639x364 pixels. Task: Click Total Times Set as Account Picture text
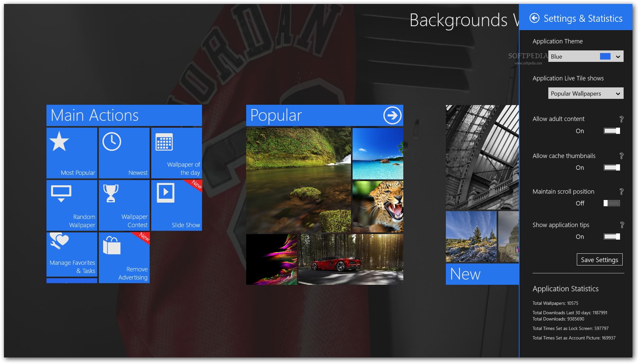[x=574, y=338]
